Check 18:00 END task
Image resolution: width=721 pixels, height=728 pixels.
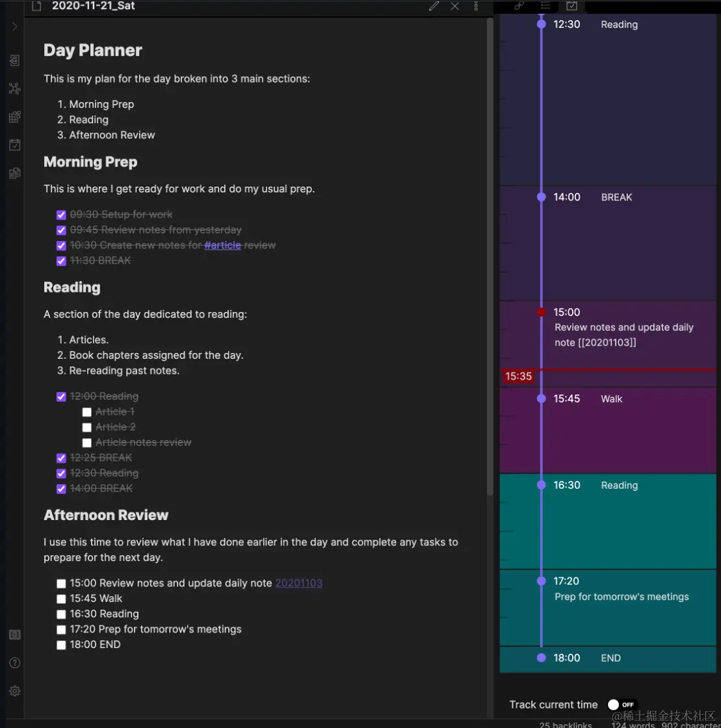61,645
